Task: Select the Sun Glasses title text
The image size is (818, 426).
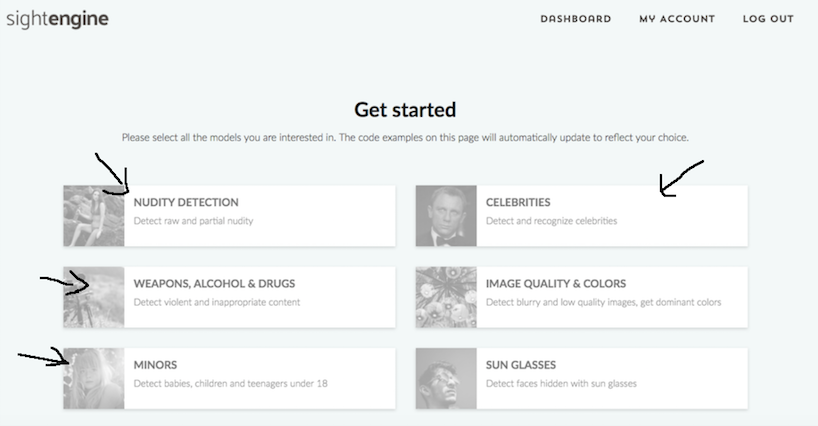Action: pos(521,365)
